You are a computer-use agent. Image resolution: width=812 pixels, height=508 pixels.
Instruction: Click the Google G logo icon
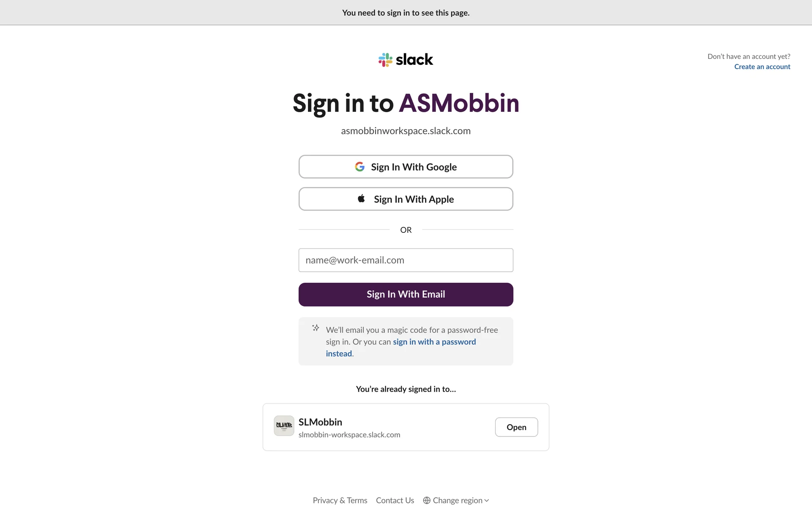[x=359, y=167]
